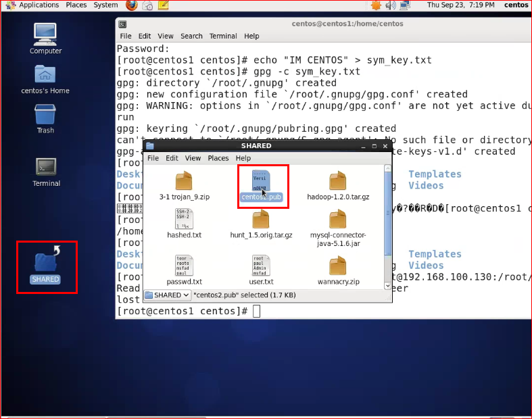Click the terminal window menu icon
The width and height of the screenshot is (532, 419).
click(x=122, y=24)
